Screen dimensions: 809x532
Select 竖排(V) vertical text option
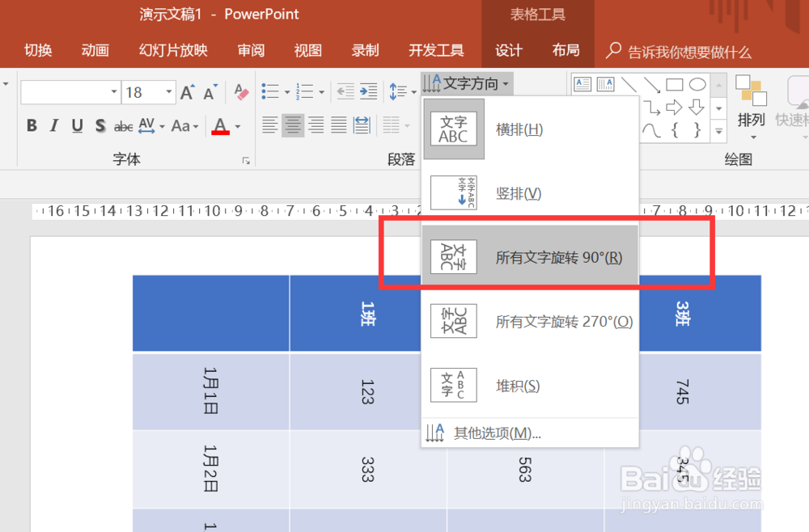tap(530, 193)
